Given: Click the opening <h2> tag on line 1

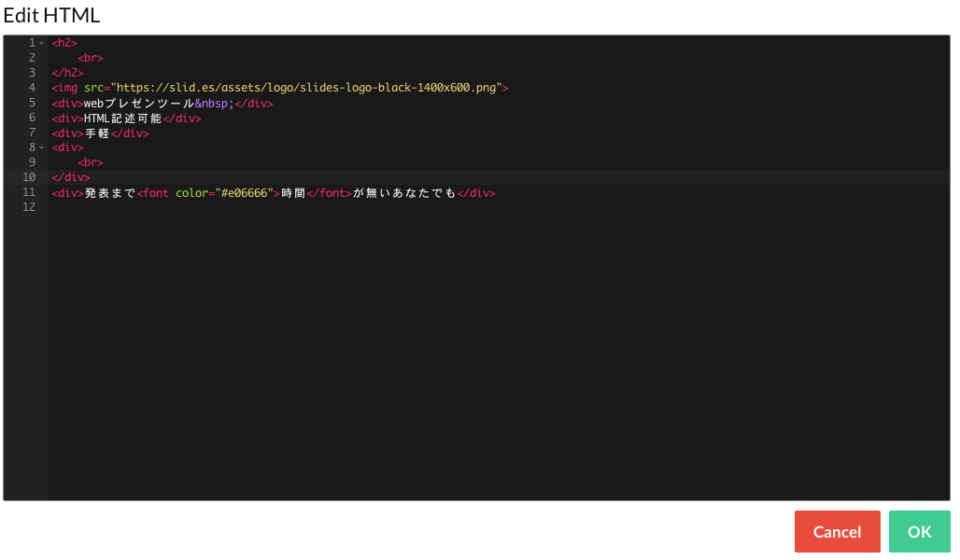Looking at the screenshot, I should tap(64, 43).
